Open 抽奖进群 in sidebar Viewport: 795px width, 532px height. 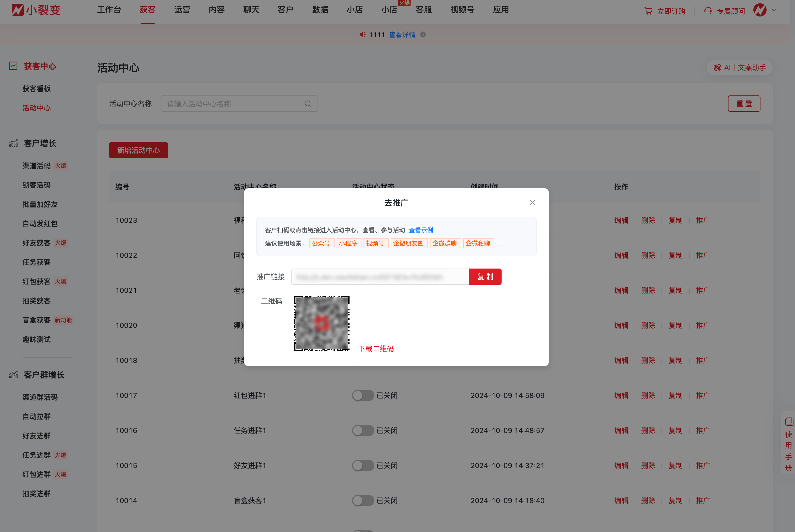tap(37, 493)
